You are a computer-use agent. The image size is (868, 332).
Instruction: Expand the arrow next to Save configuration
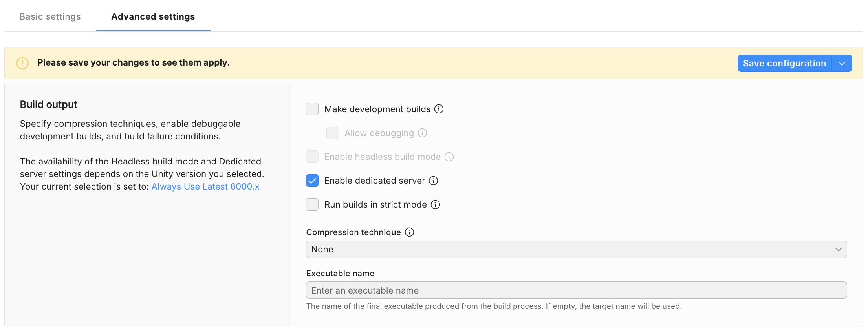click(842, 63)
